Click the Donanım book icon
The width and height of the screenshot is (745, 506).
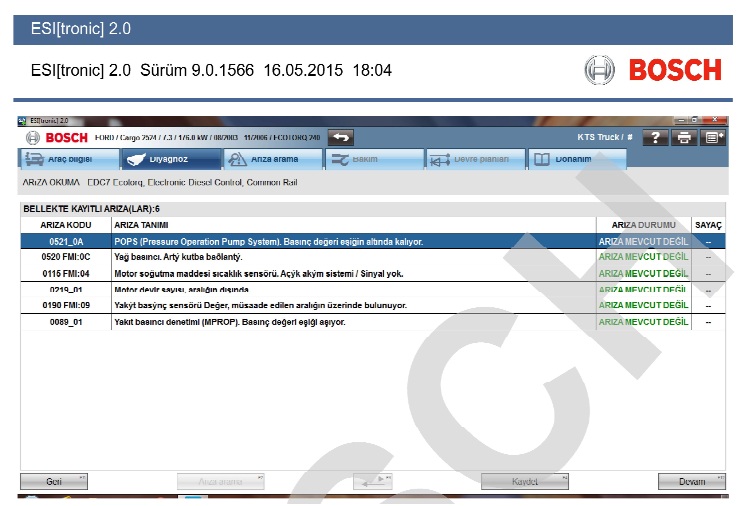tap(542, 159)
